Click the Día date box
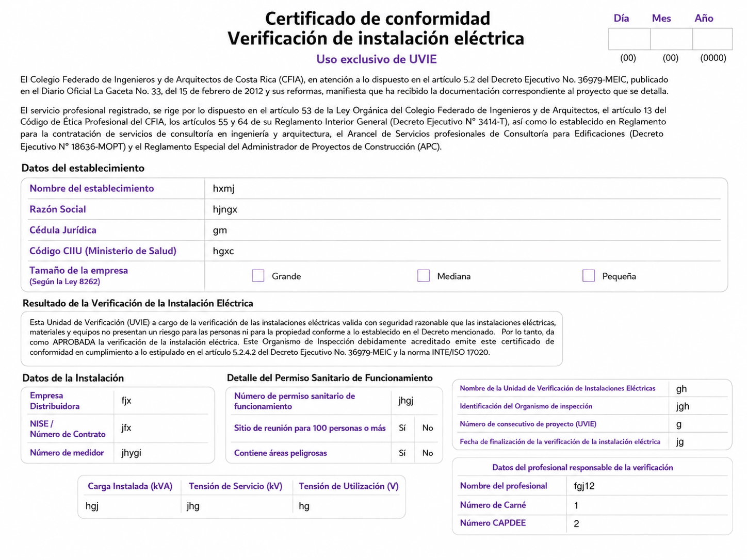This screenshot has height=560, width=747. [629, 39]
